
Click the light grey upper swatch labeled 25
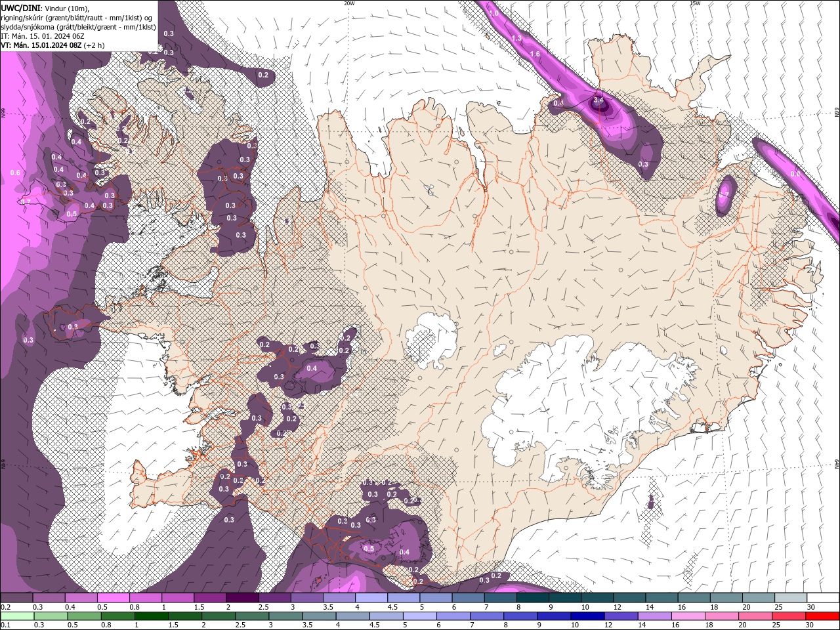[791, 598]
